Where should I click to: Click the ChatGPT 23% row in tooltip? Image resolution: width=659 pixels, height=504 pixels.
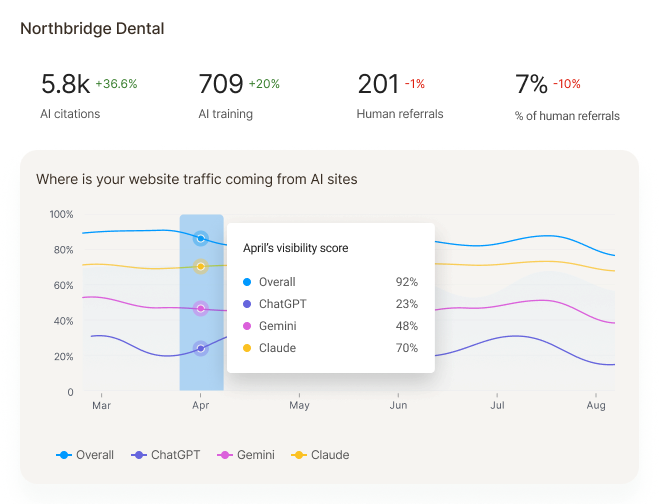[x=331, y=304]
